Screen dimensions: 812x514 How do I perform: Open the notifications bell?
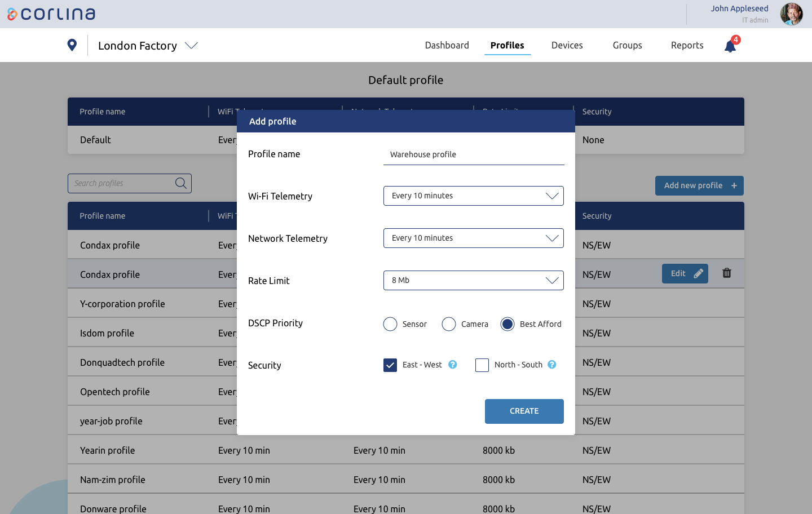730,46
